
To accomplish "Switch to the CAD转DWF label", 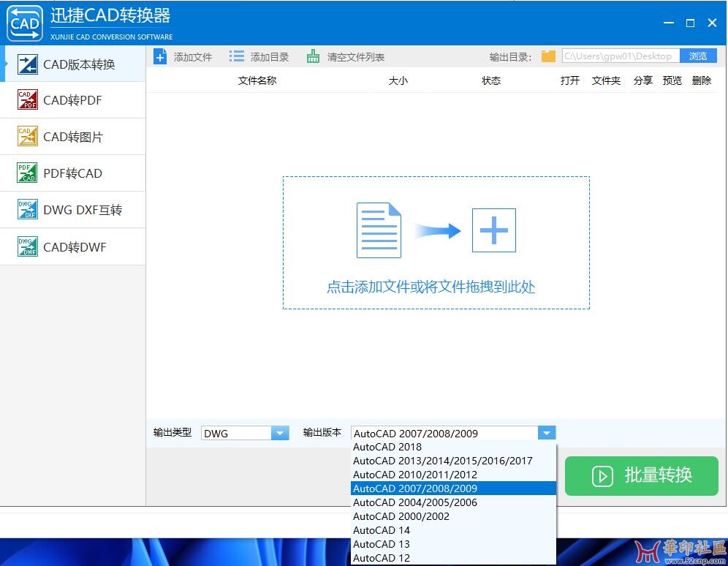I will 75,247.
